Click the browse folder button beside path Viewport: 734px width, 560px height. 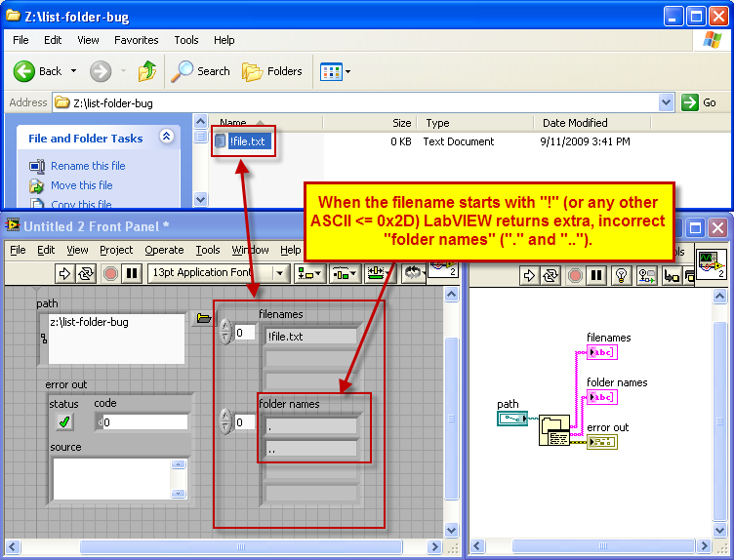click(x=204, y=318)
